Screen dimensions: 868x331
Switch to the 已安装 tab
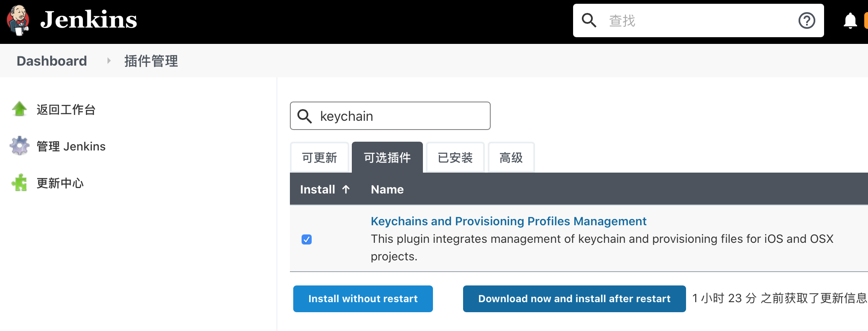455,158
